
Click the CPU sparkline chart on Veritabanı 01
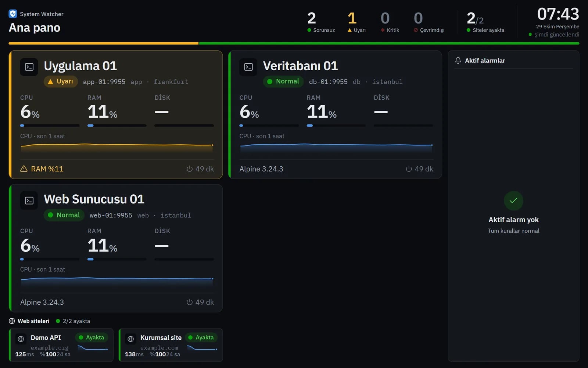336,147
